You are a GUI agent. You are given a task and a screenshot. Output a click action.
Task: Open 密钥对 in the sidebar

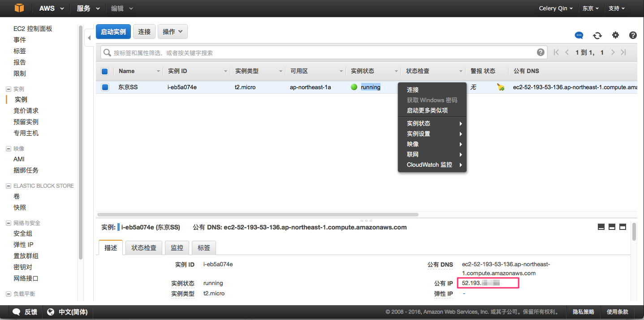pyautogui.click(x=23, y=267)
